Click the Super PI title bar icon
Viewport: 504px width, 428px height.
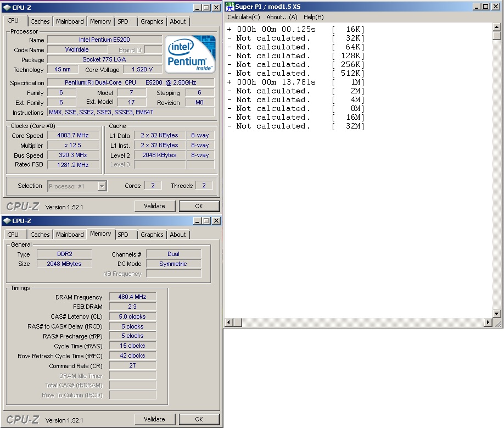tap(229, 7)
